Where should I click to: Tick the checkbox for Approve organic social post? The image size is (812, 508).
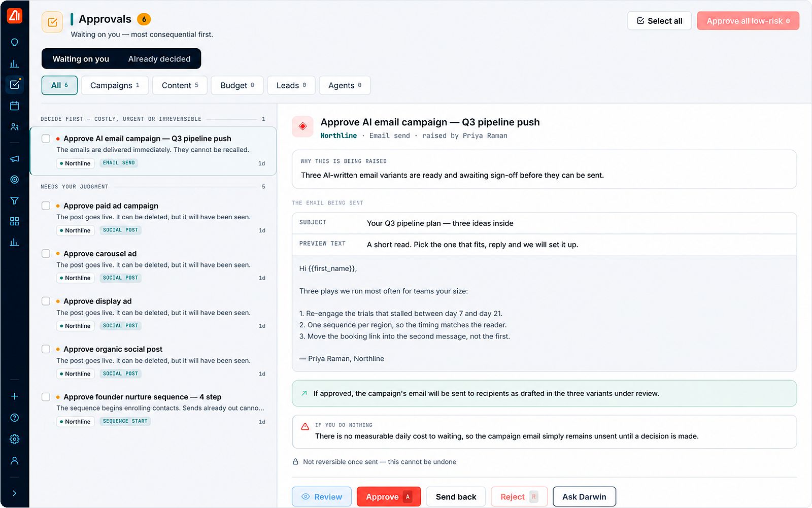[46, 349]
